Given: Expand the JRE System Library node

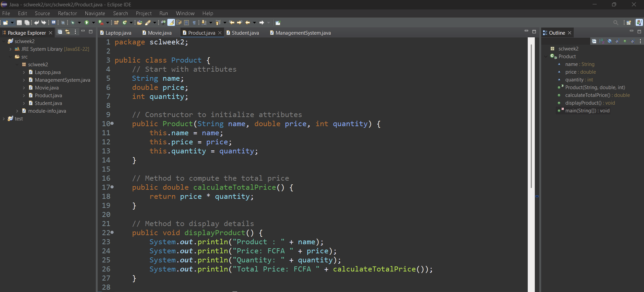Looking at the screenshot, I should click(10, 49).
